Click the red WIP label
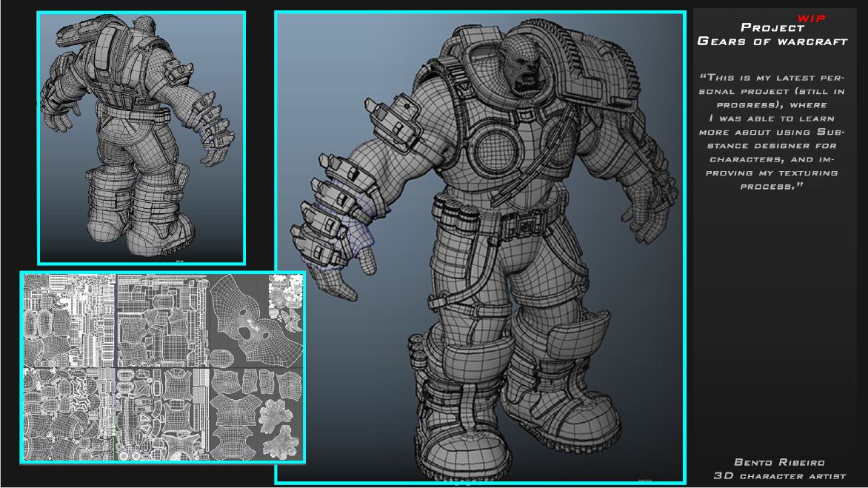Viewport: 868px width, 488px height. [x=811, y=19]
